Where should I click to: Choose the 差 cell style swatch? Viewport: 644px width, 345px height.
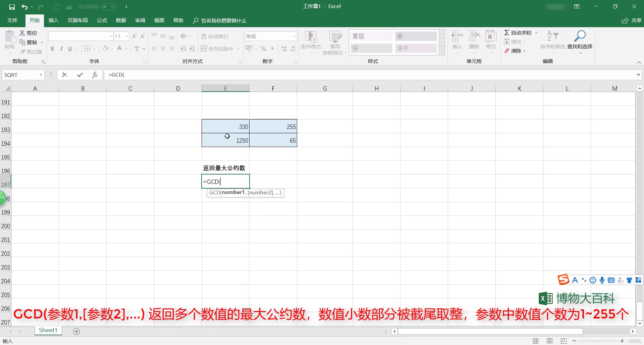[416, 36]
